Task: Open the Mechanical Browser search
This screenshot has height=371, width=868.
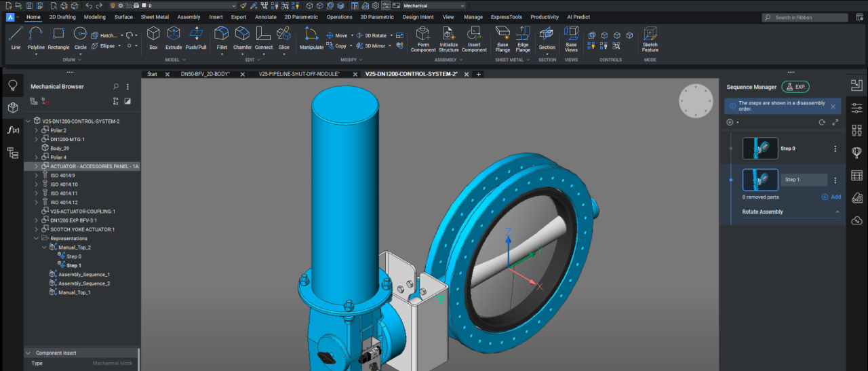Action: click(x=116, y=87)
